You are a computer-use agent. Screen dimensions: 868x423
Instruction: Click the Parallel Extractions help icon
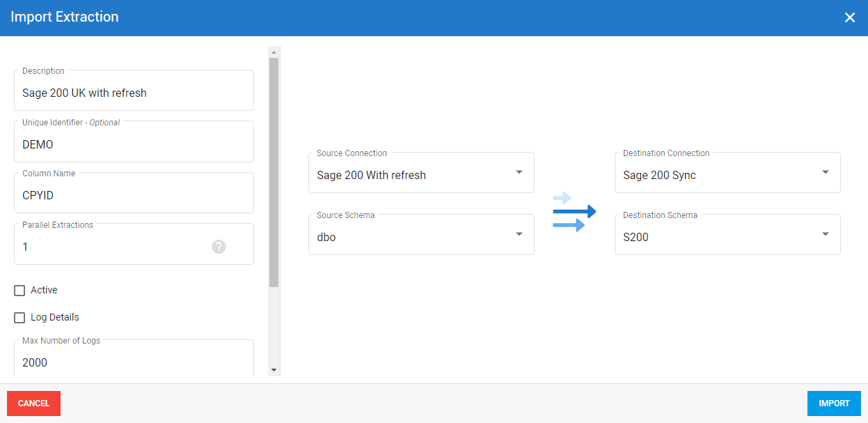[219, 247]
